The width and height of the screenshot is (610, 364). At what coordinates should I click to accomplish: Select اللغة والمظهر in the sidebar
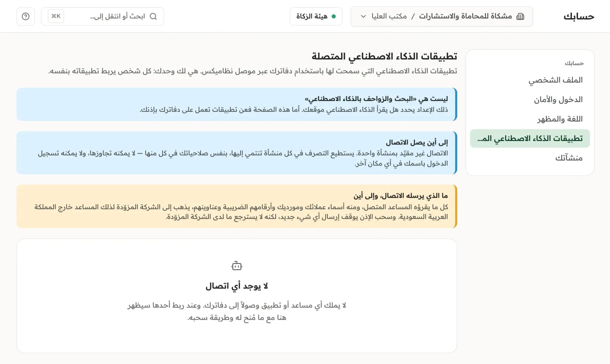(530, 119)
